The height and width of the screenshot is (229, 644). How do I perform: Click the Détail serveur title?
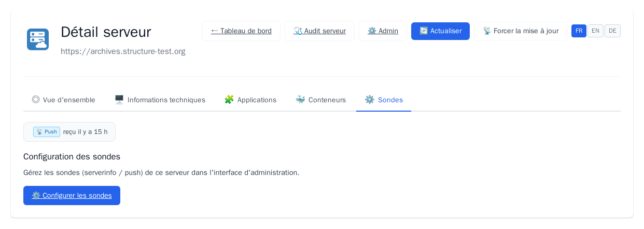106,32
